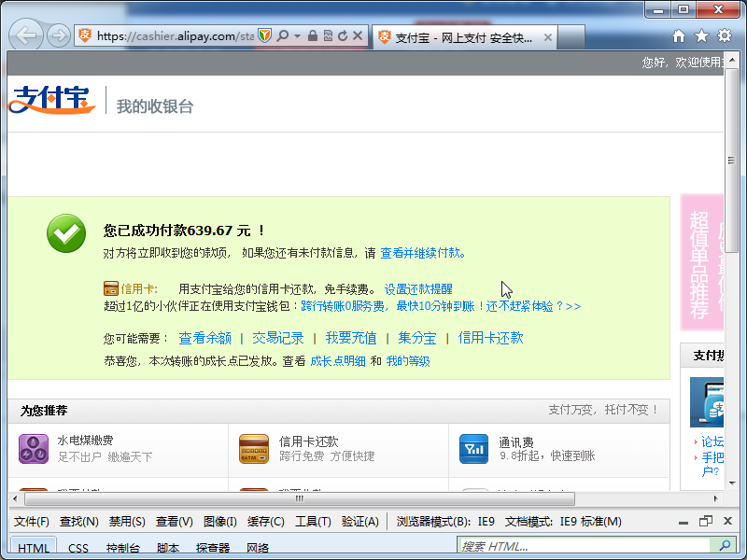Refresh the page with the reload icon

coord(343,35)
